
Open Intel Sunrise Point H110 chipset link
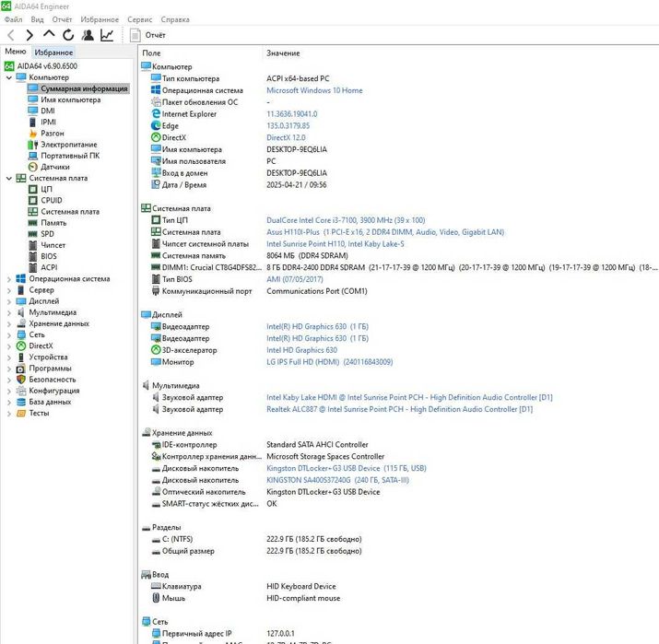point(335,243)
